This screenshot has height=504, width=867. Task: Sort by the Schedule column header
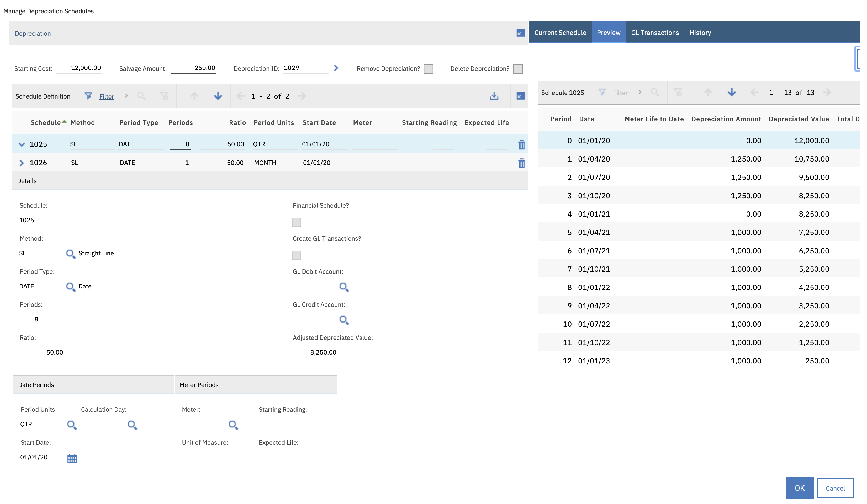click(46, 123)
